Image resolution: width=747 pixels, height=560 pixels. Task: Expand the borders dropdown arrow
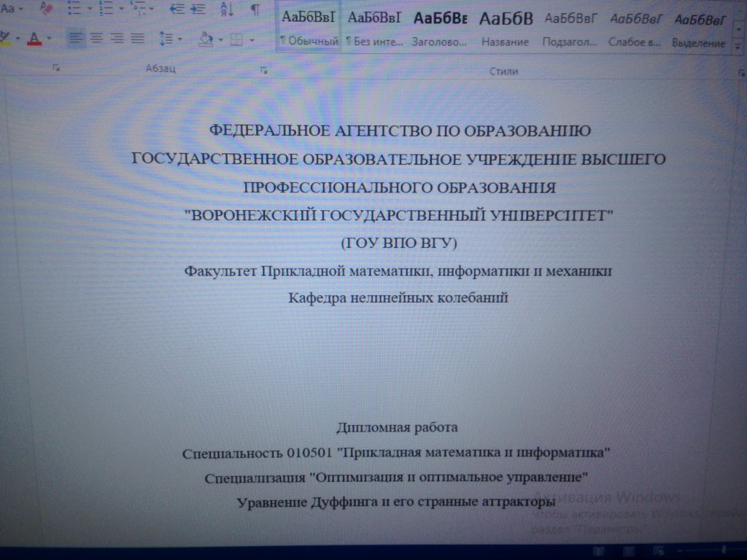252,41
